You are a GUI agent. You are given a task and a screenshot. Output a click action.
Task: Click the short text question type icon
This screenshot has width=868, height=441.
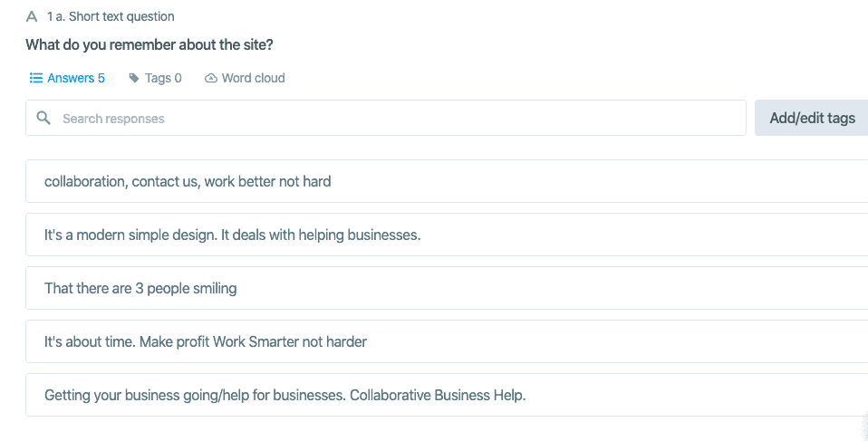32,16
